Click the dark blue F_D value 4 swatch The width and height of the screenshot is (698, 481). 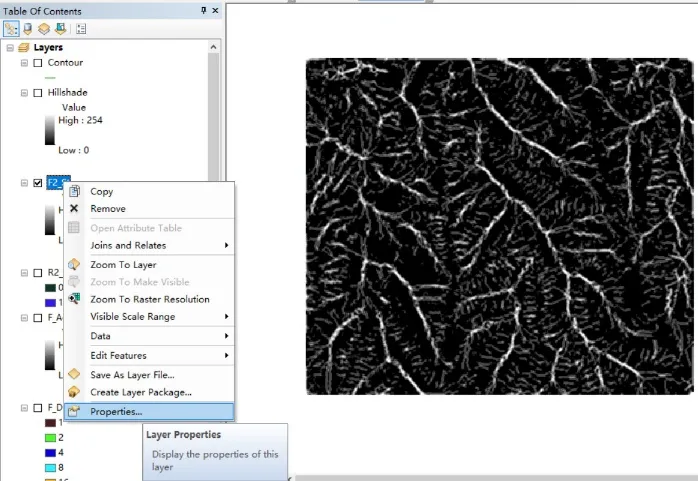coord(50,453)
